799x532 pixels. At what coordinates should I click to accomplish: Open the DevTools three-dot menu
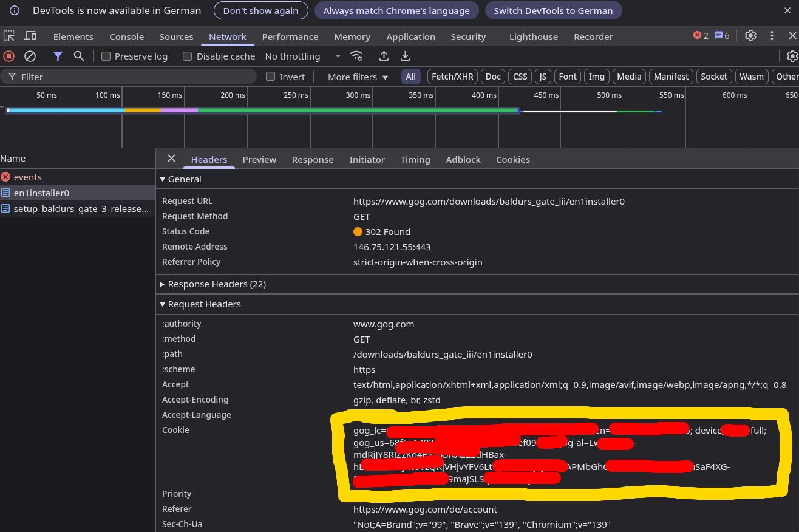click(x=772, y=36)
